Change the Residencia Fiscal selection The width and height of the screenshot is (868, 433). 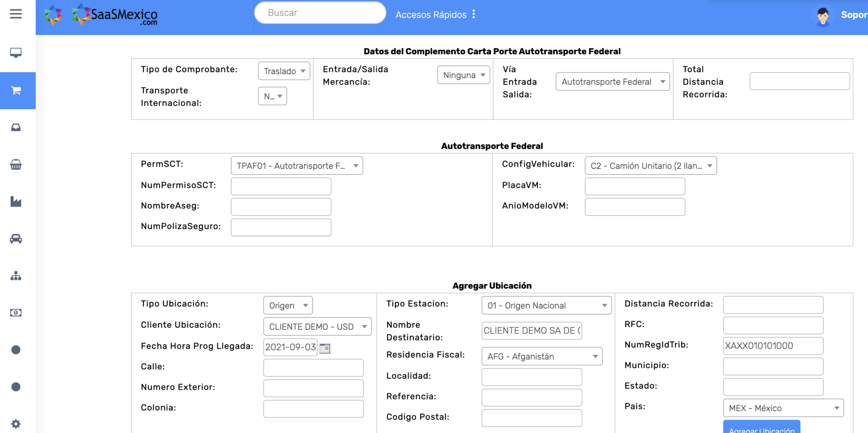click(541, 356)
